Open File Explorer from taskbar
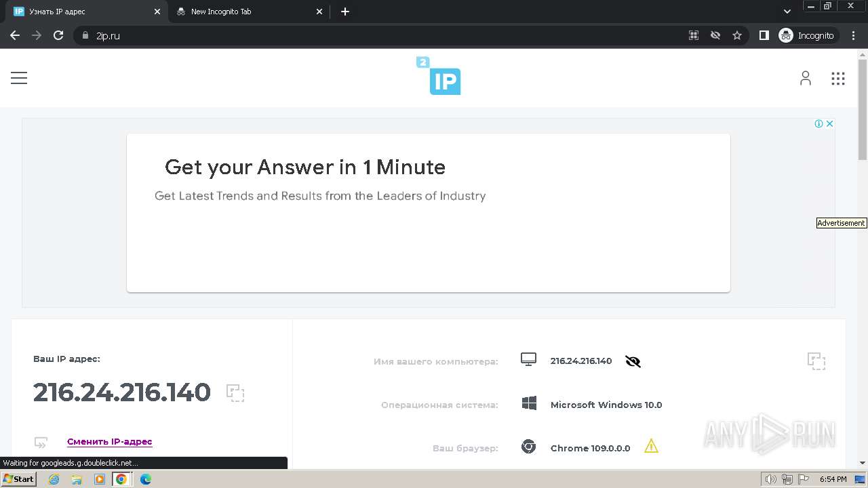Image resolution: width=868 pixels, height=488 pixels. [77, 479]
